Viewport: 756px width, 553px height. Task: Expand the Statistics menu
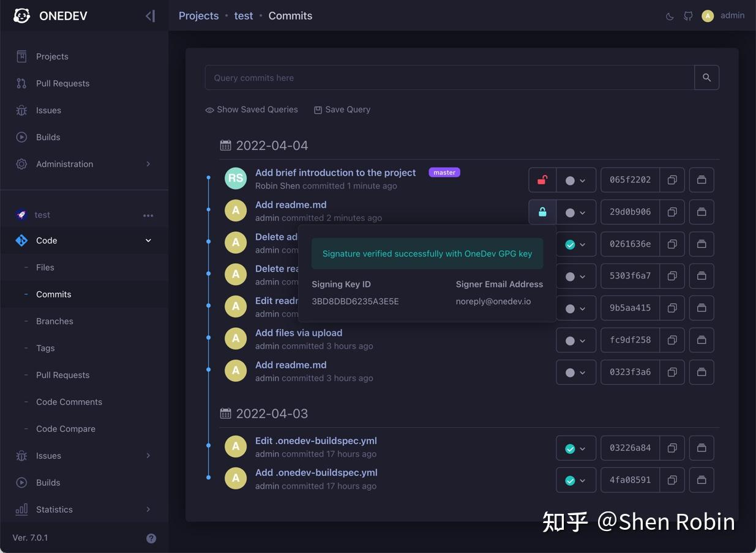(84, 510)
